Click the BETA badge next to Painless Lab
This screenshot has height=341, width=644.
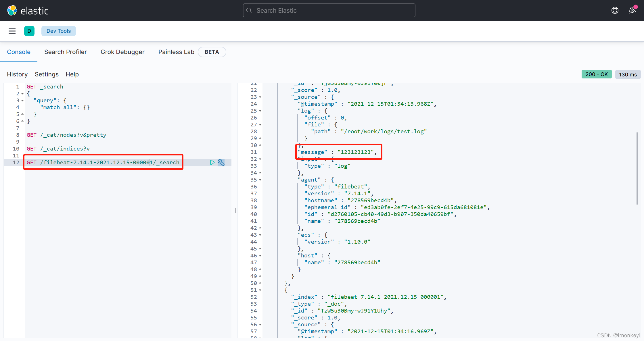click(x=212, y=52)
